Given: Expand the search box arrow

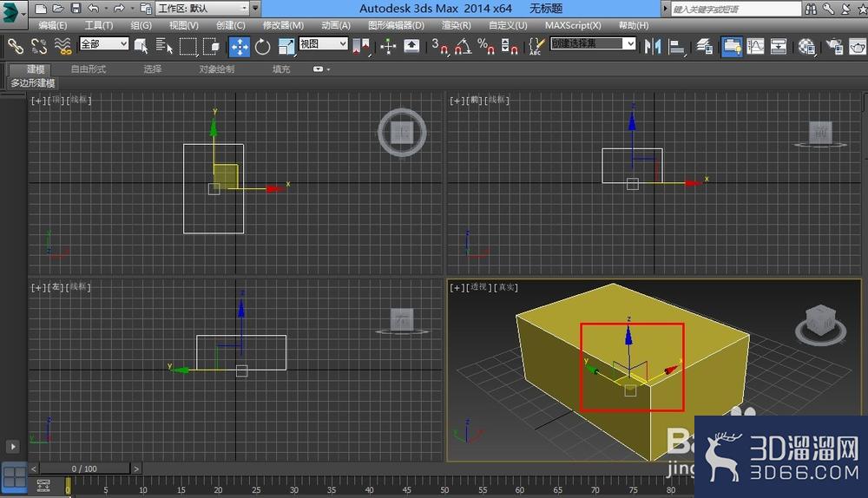Looking at the screenshot, I should click(x=666, y=9).
